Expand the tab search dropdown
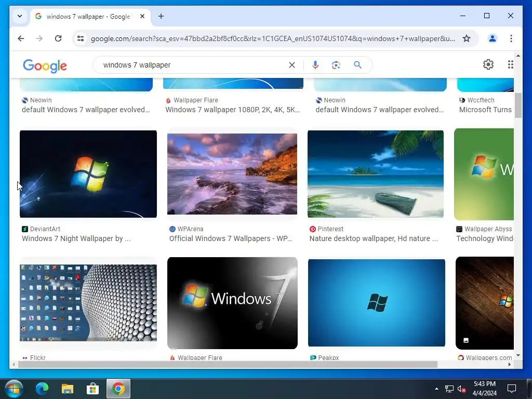The image size is (532, 399). (20, 16)
